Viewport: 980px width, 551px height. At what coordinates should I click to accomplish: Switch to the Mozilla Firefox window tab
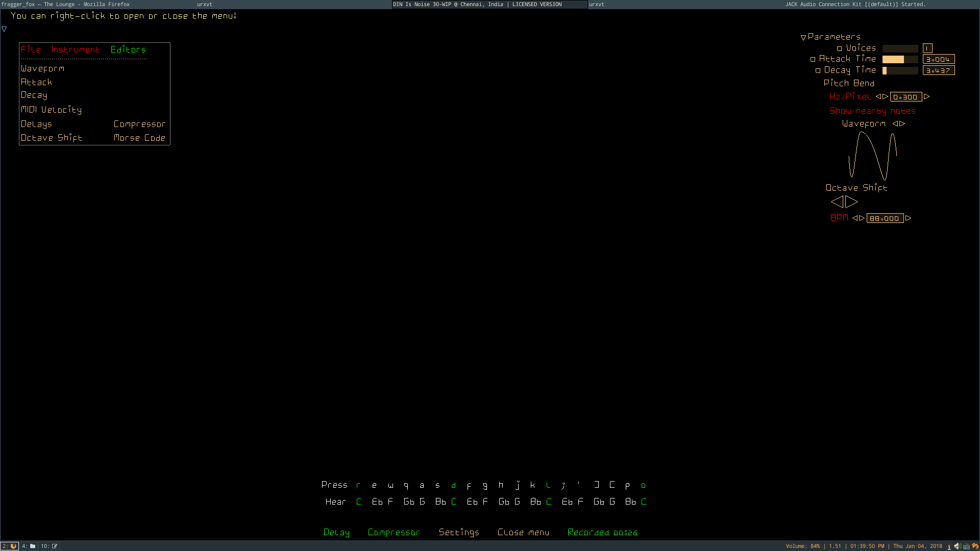pos(98,4)
